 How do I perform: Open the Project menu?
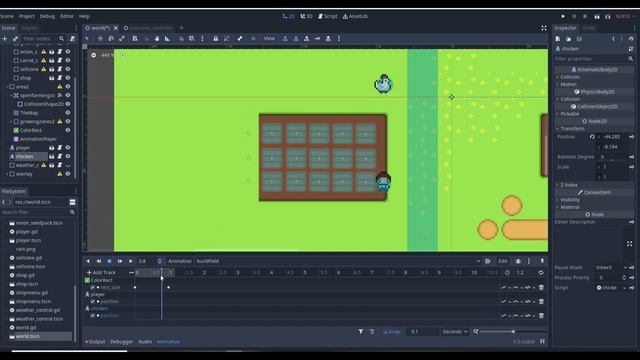click(x=27, y=16)
